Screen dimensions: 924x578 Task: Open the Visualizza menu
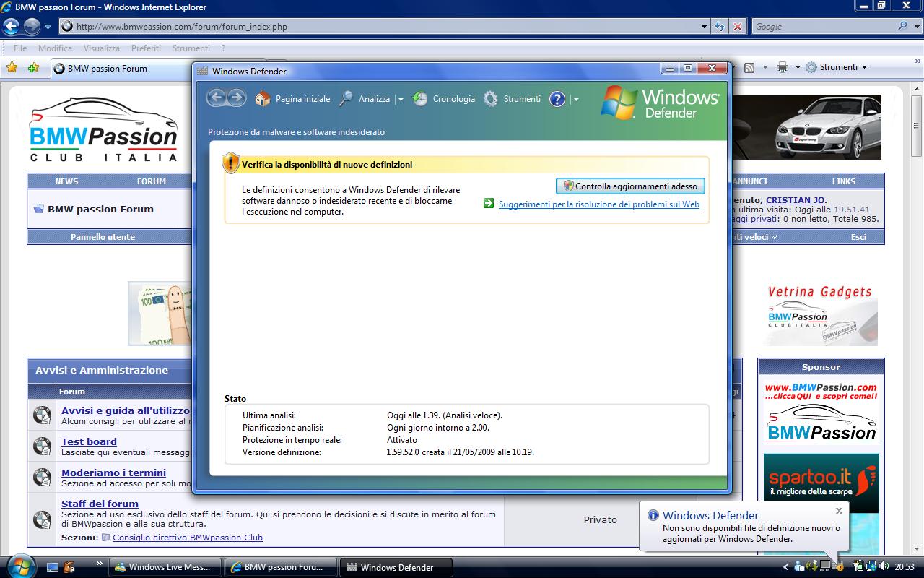[x=101, y=48]
